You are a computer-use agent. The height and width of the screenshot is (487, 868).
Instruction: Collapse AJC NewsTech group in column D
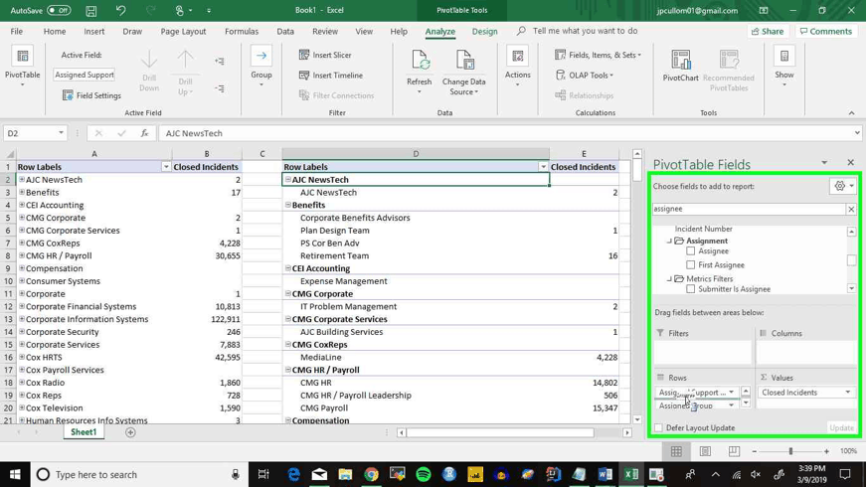point(288,179)
